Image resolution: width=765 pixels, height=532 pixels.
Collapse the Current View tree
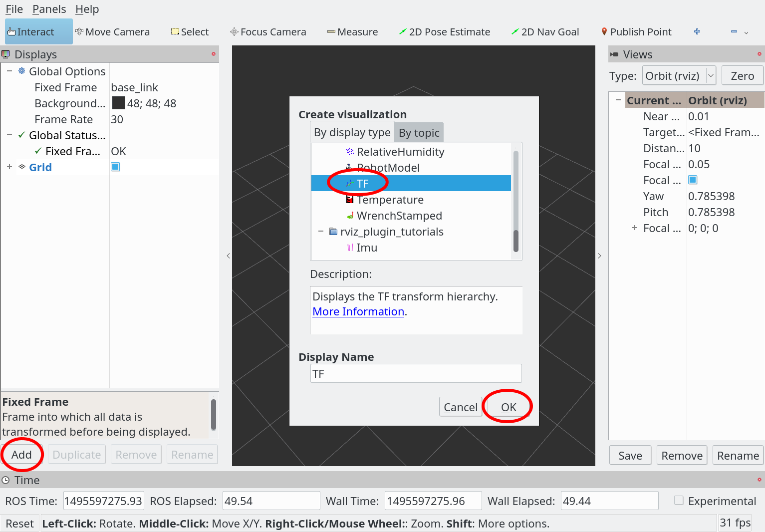[618, 100]
